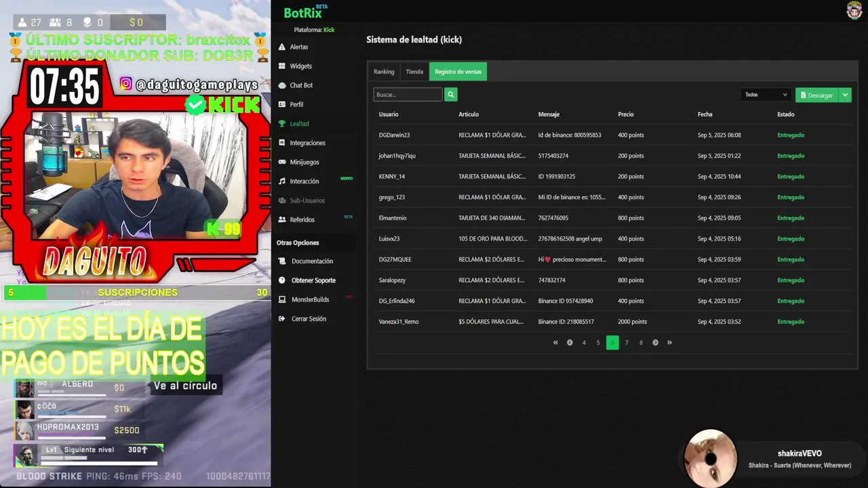The height and width of the screenshot is (488, 868).
Task: Click the BotRix logo
Action: pyautogui.click(x=305, y=12)
